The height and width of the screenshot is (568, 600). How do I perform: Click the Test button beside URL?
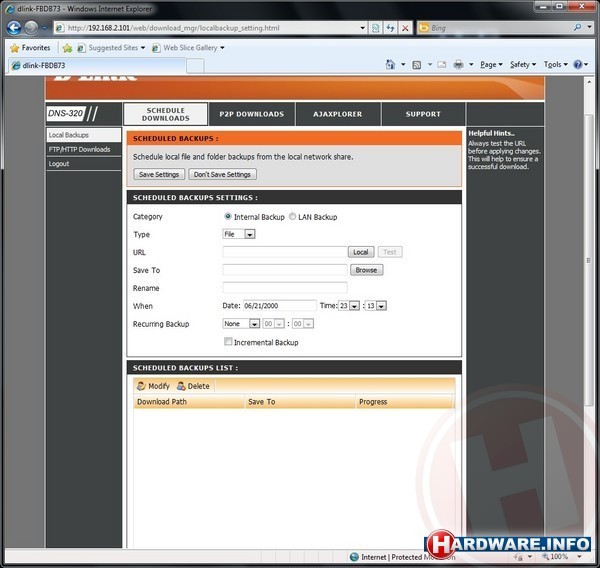click(x=390, y=252)
